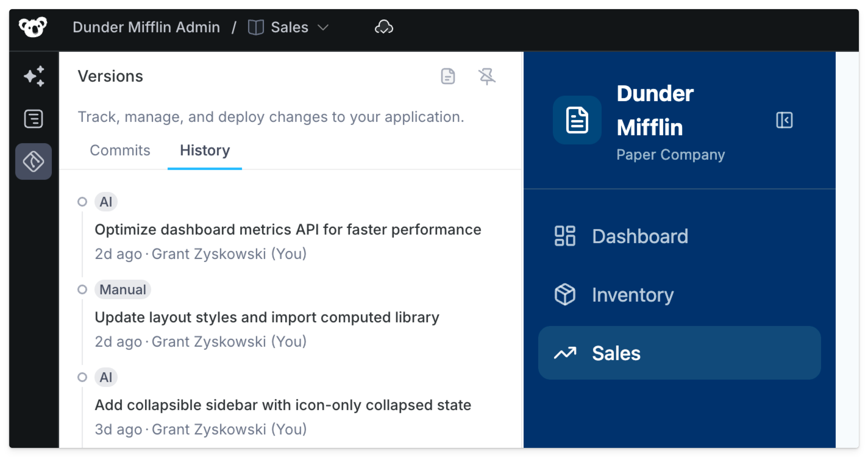Expand the Sales page dropdown chevron
868x457 pixels.
click(323, 27)
